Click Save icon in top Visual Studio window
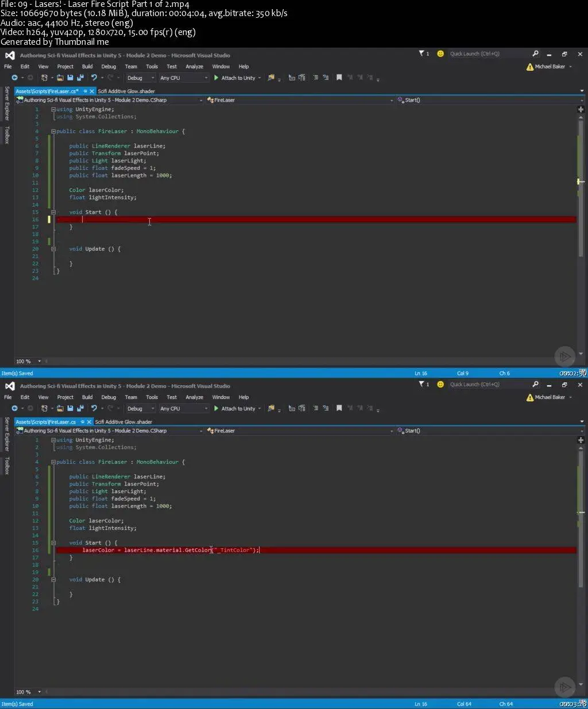This screenshot has height=709, width=588. tap(70, 78)
